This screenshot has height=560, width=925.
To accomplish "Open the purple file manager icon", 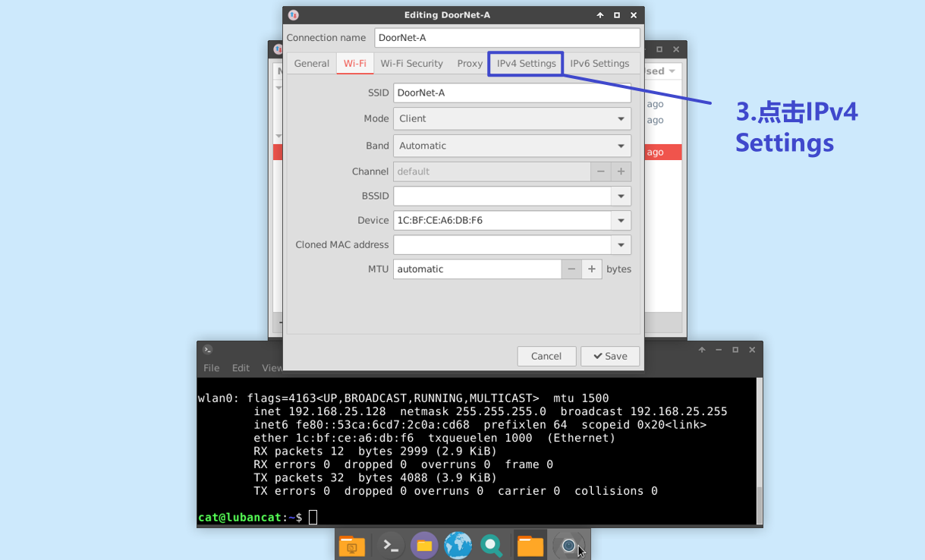I will tap(424, 545).
